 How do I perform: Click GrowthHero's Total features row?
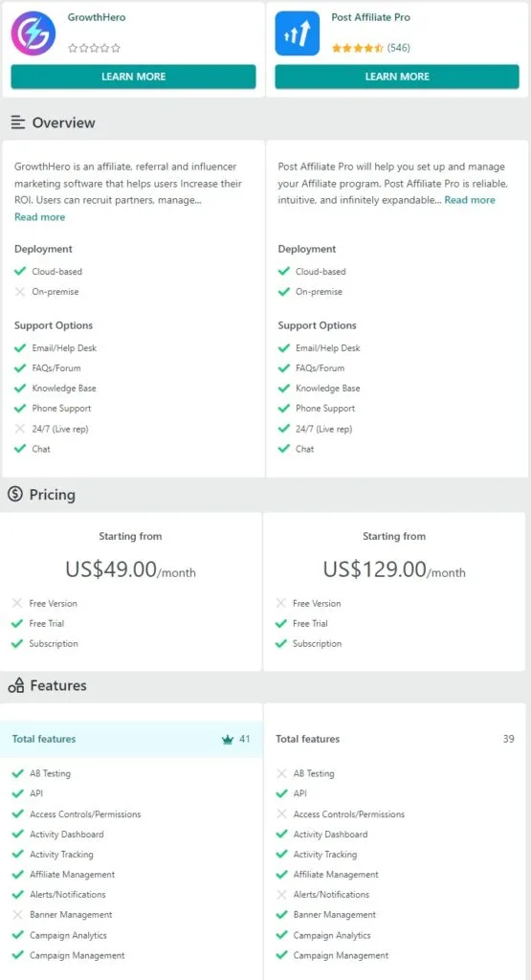click(131, 739)
